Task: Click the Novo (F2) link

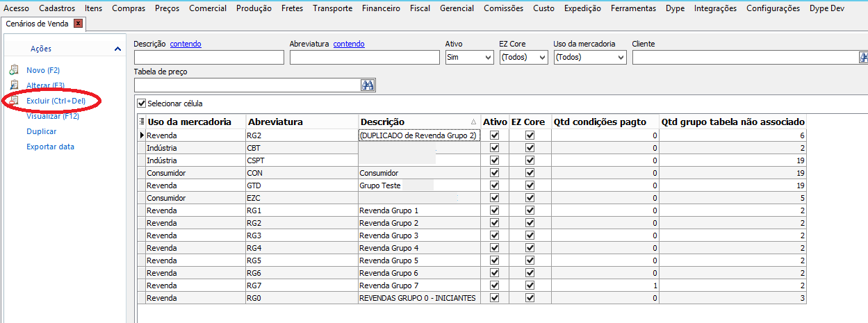Action: [43, 70]
